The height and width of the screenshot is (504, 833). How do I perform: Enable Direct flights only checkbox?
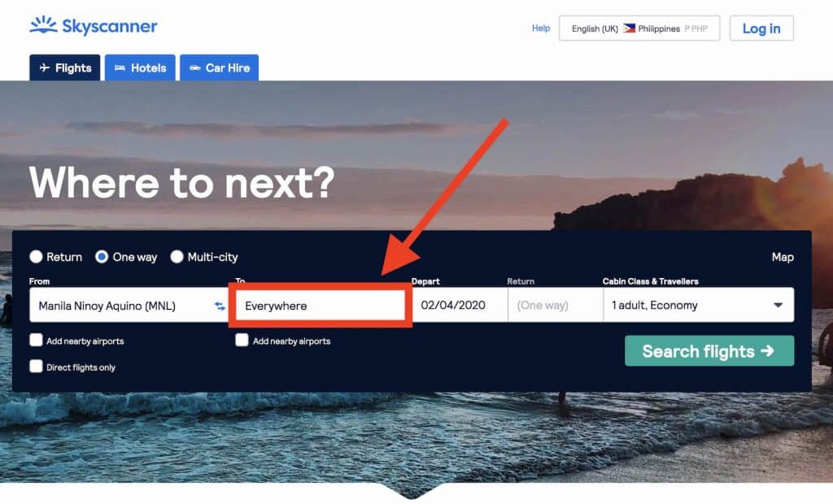click(36, 367)
